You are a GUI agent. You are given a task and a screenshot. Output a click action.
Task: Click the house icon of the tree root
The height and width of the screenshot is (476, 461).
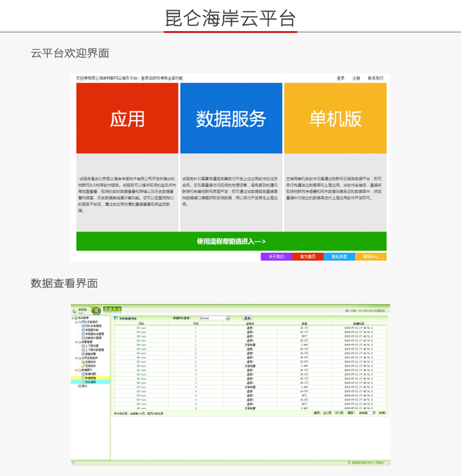pyautogui.click(x=76, y=318)
